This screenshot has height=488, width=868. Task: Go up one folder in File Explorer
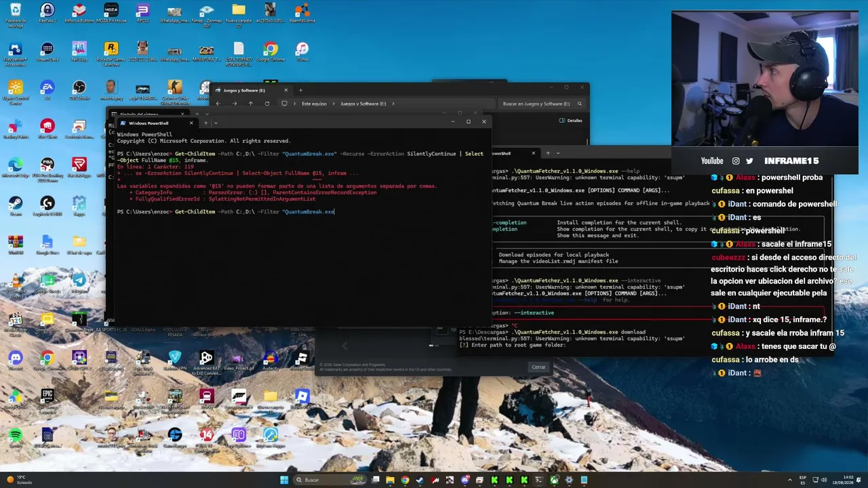pos(250,104)
